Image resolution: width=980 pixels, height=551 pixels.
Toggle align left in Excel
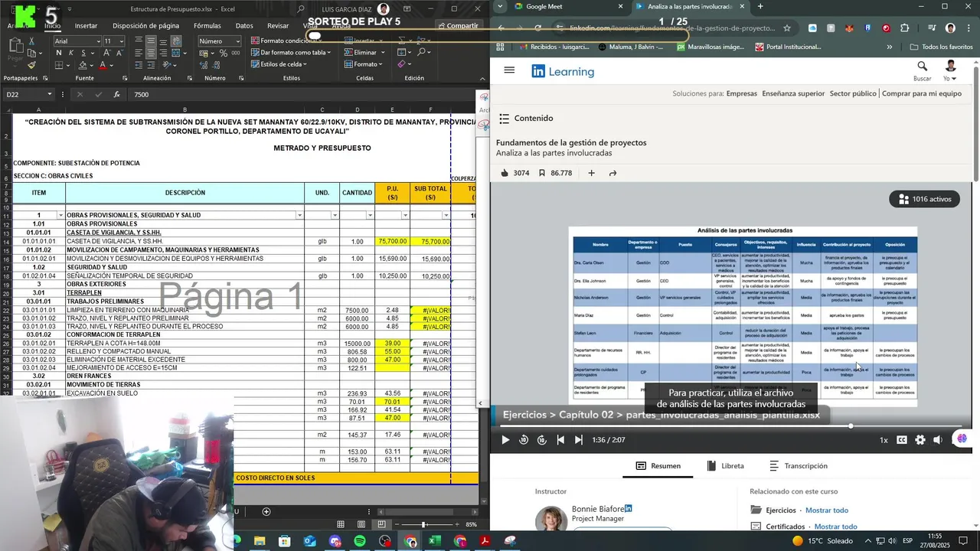[140, 53]
